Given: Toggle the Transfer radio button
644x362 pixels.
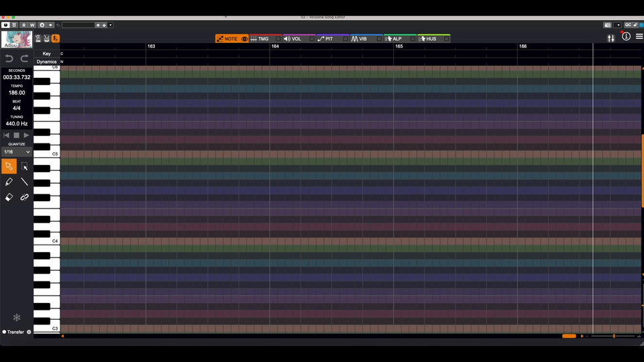Looking at the screenshot, I should [4, 332].
